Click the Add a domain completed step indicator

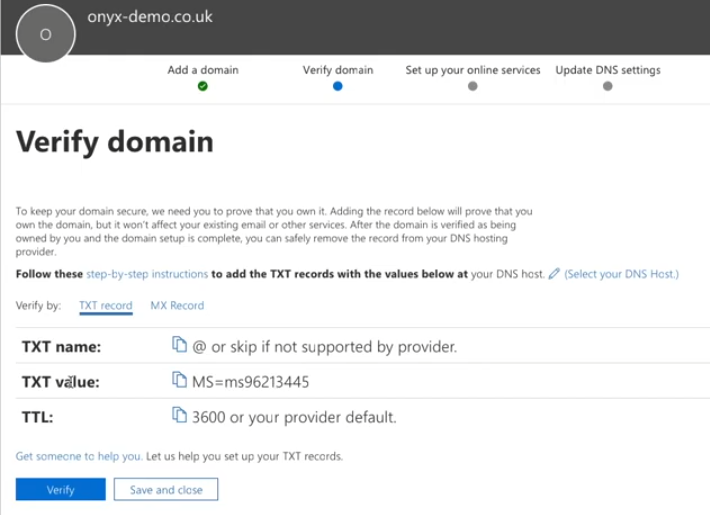203,86
